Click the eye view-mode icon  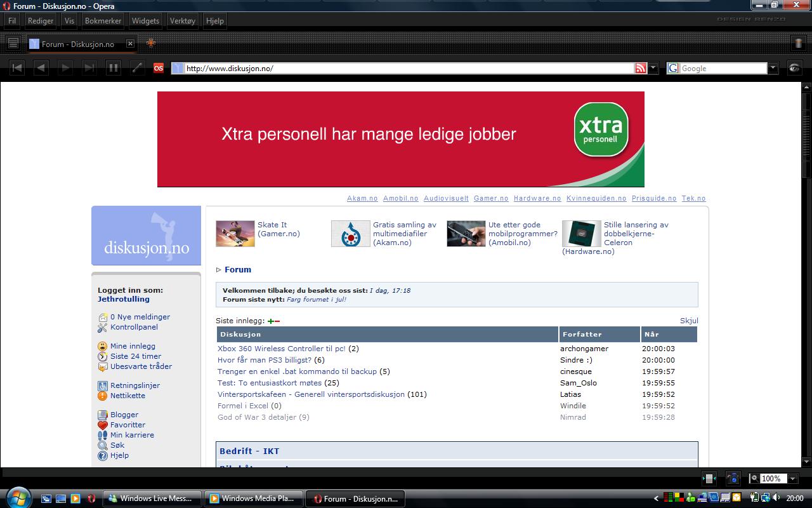pos(794,68)
